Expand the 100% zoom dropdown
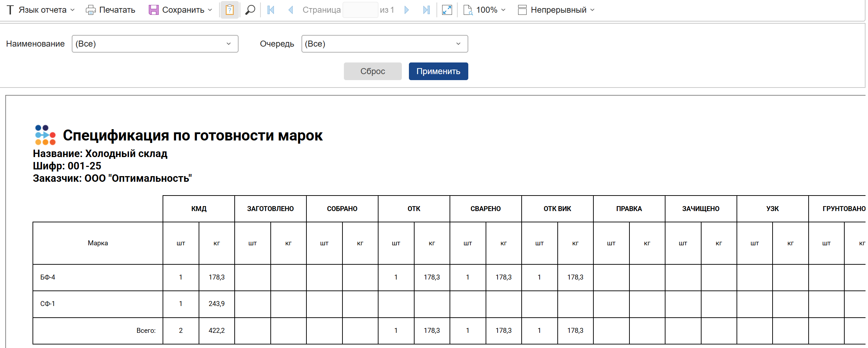This screenshot has height=348, width=868. click(503, 10)
